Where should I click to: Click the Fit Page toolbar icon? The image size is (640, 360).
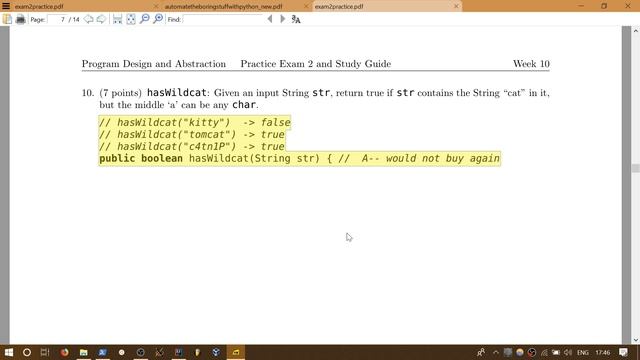point(131,19)
